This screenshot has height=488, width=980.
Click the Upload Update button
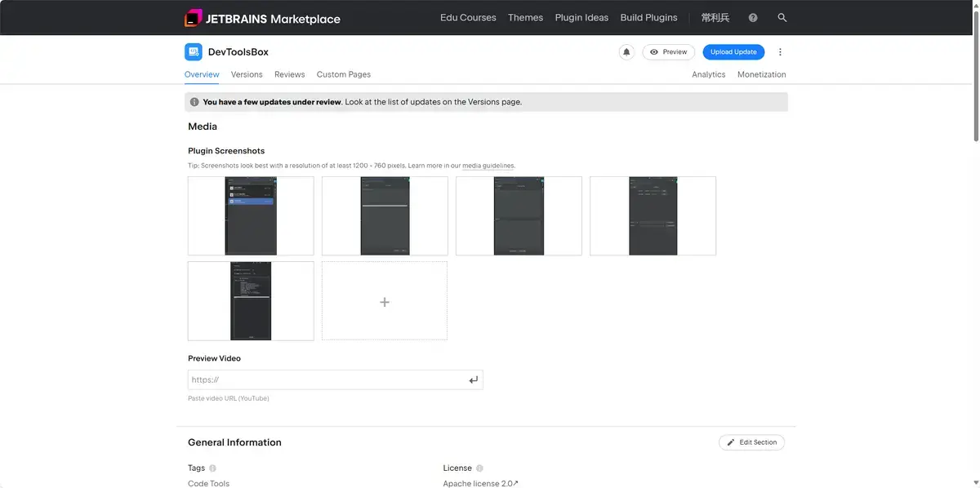pyautogui.click(x=733, y=51)
